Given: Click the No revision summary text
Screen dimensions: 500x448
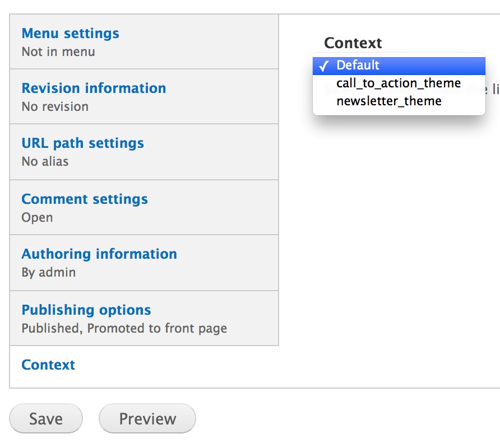Looking at the screenshot, I should click(x=55, y=106).
